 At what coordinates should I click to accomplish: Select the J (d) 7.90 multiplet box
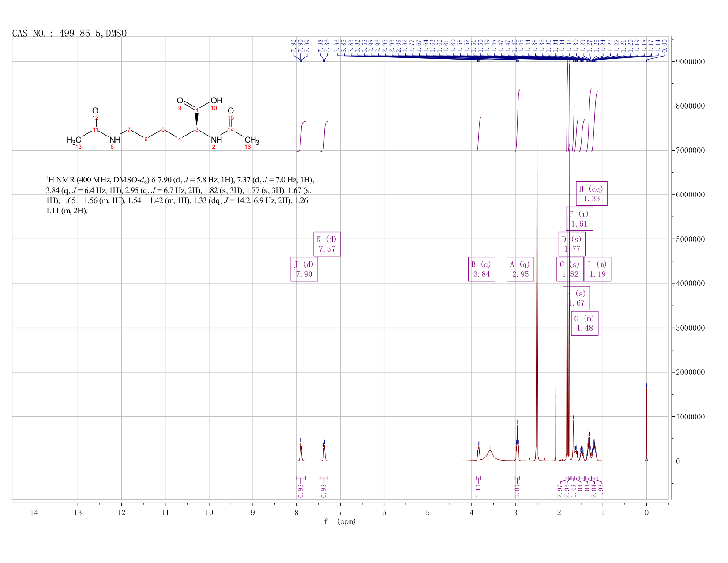click(x=304, y=269)
